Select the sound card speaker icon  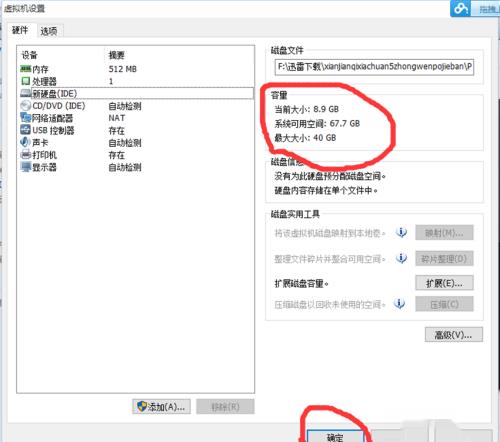point(25,142)
